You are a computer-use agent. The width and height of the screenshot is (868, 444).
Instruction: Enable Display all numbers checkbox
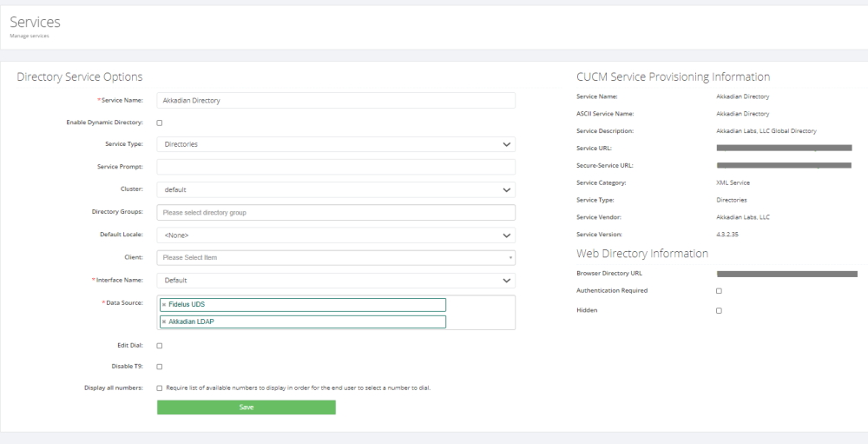pyautogui.click(x=160, y=388)
